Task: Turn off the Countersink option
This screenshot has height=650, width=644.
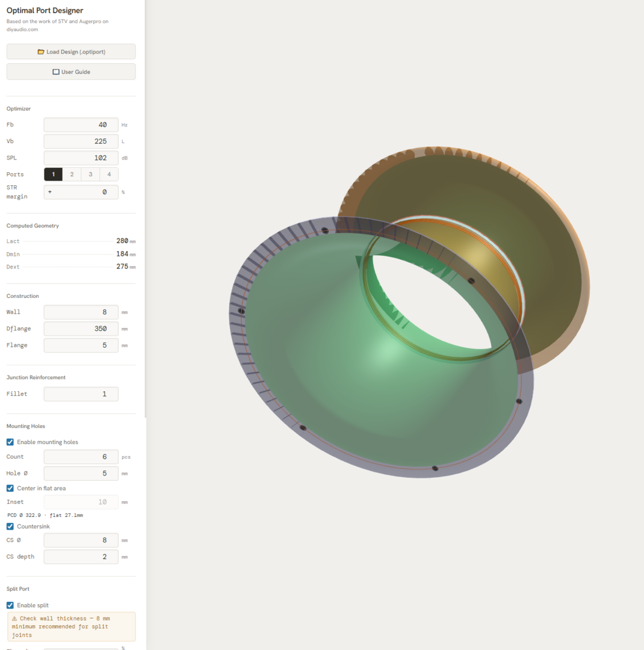Action: coord(9,526)
